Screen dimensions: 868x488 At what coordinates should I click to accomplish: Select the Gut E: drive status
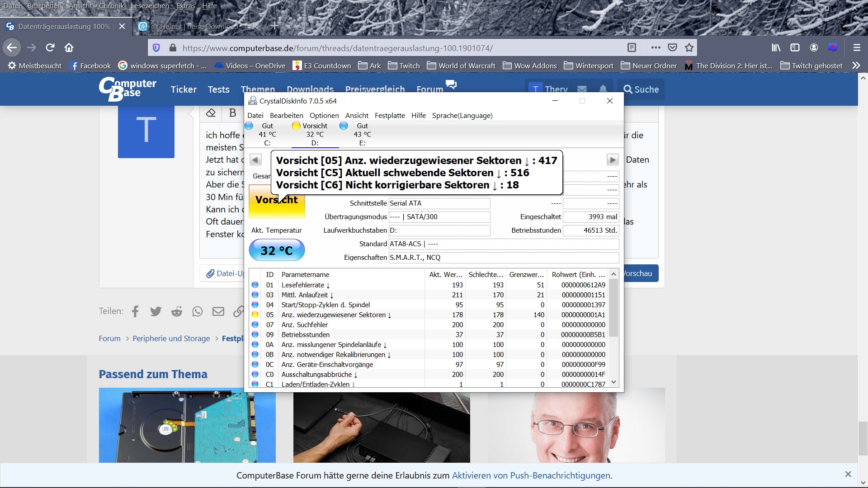click(362, 134)
